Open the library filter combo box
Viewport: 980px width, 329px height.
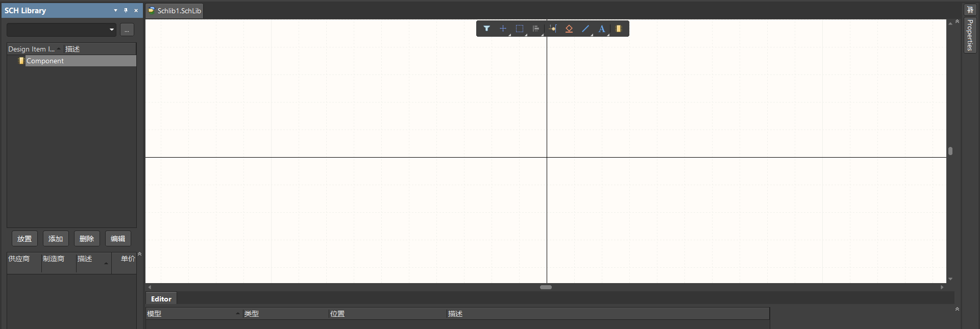click(61, 30)
